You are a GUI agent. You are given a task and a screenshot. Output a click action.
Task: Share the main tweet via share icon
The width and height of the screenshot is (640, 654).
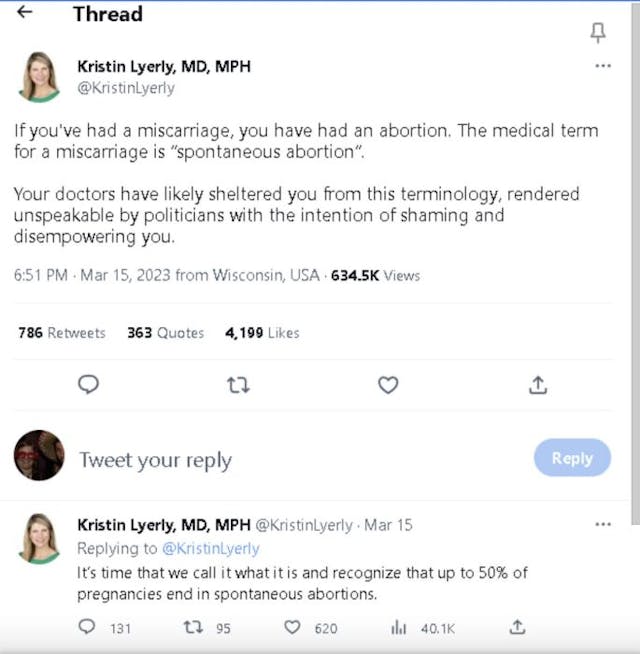(538, 384)
